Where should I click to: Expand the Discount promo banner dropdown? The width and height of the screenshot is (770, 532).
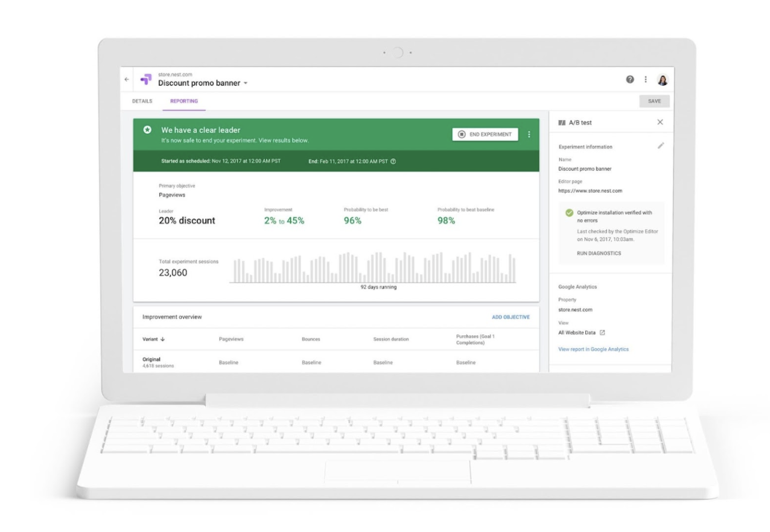tap(246, 83)
